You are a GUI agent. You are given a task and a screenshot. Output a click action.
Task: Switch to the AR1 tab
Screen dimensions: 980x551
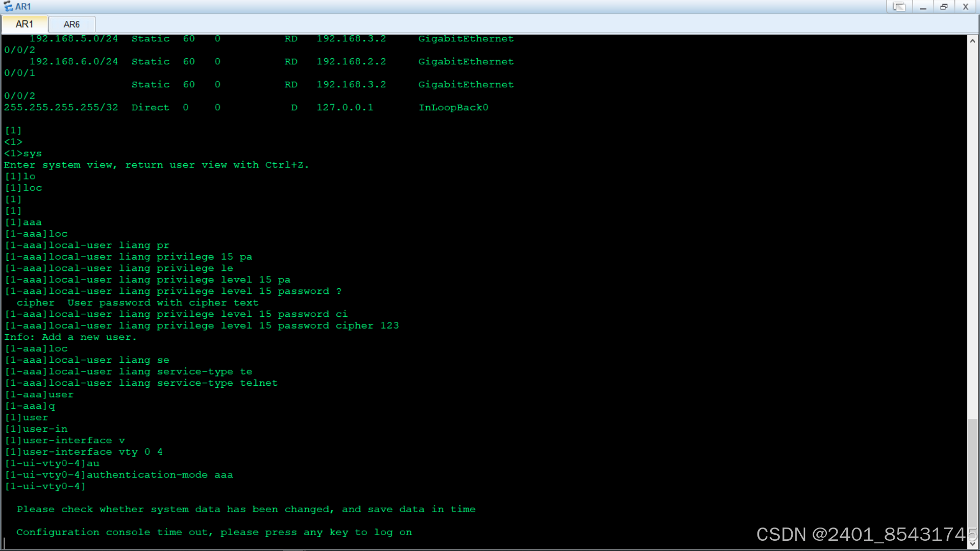[24, 24]
